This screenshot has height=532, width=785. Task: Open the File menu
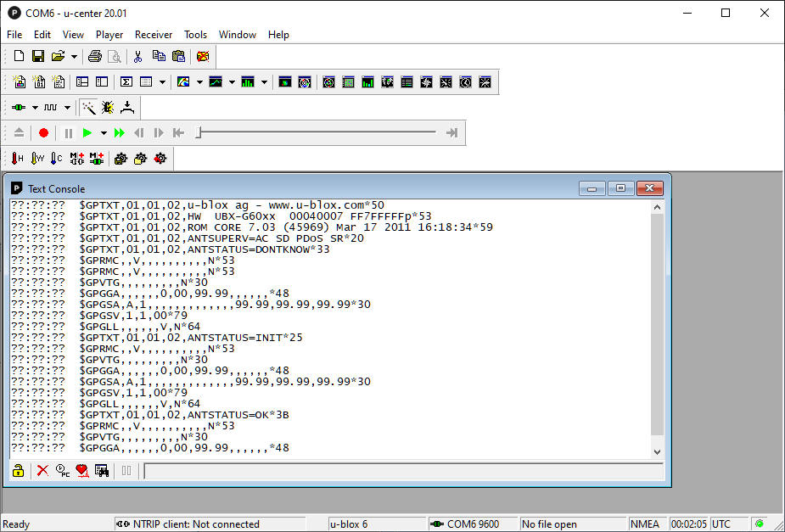14,35
